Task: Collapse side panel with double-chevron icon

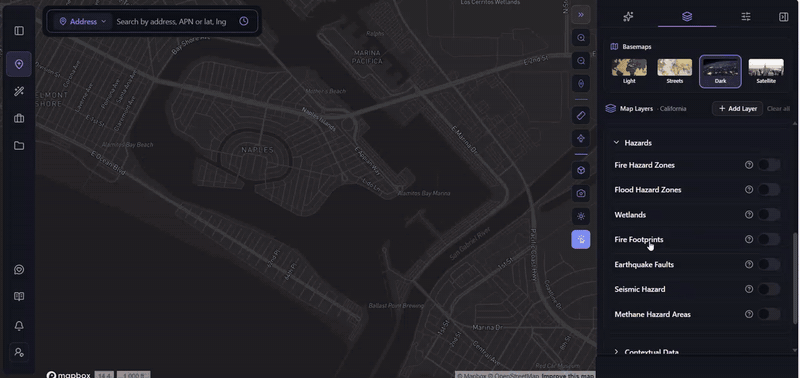Action: coord(581,15)
